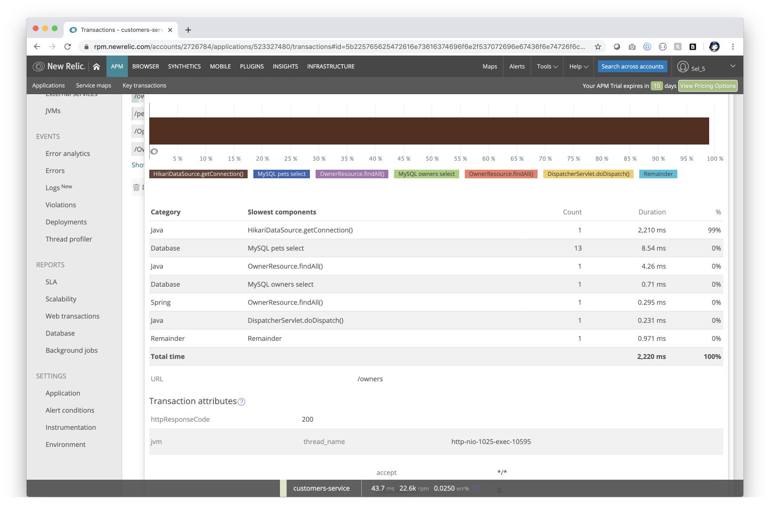This screenshot has width=770, height=532.
Task: Open the MOBILE tab
Action: [221, 67]
